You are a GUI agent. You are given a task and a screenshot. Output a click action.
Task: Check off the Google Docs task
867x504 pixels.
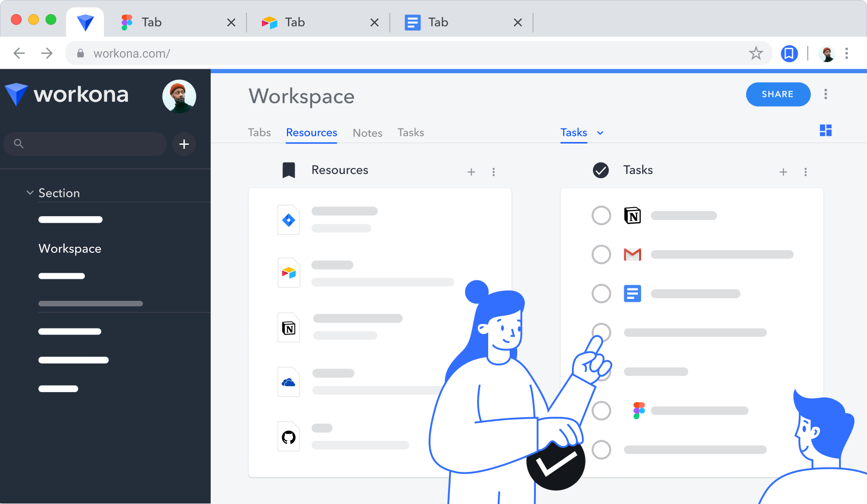tap(601, 293)
